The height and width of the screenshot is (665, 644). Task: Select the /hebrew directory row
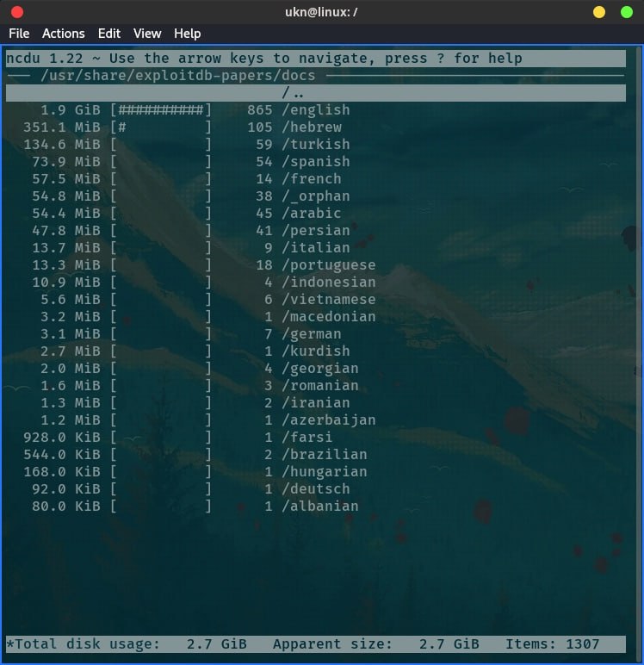[315, 127]
